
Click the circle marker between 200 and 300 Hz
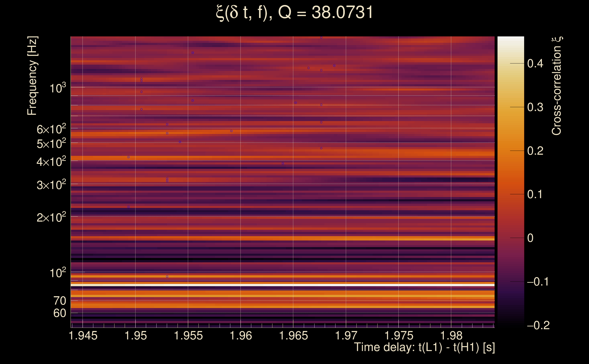point(128,207)
